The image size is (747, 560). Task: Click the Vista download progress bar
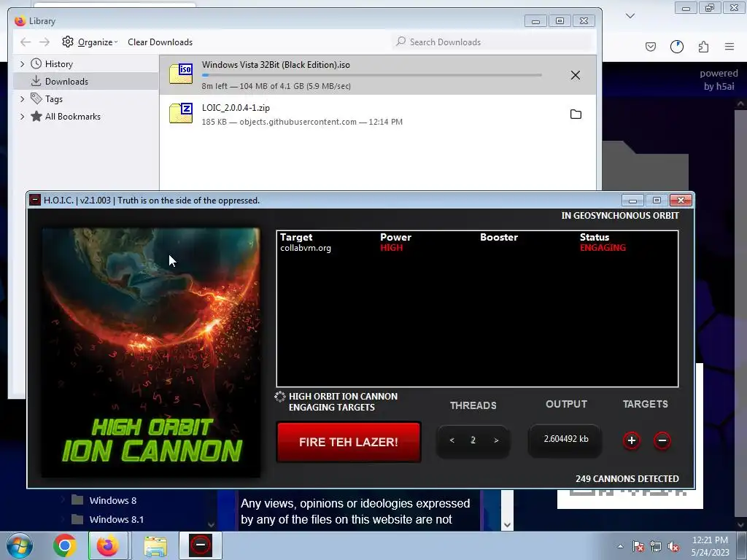point(371,75)
